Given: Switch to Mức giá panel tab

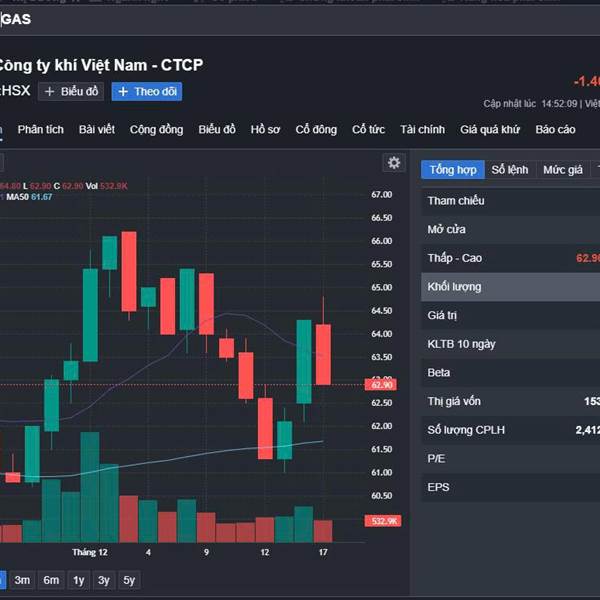Looking at the screenshot, I should click(562, 170).
